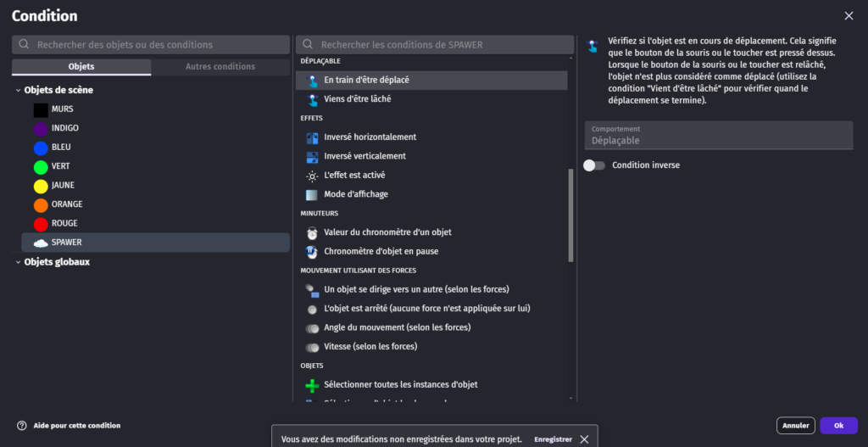Toggle the 'Condition inverse' switch
Viewport: 868px width, 447px height.
pyautogui.click(x=594, y=165)
